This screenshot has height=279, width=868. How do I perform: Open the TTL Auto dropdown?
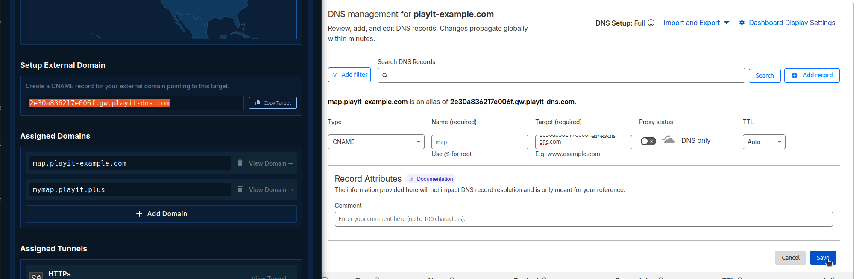(x=764, y=142)
